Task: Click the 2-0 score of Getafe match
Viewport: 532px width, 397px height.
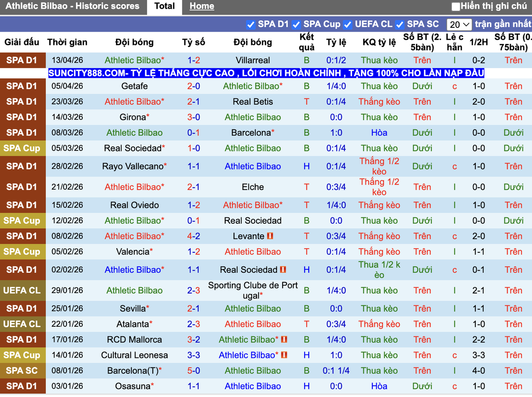Action: click(194, 86)
